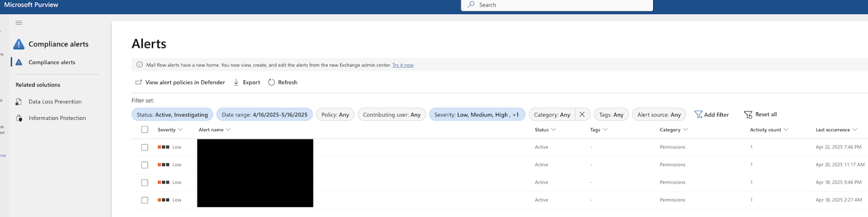Image resolution: width=868 pixels, height=217 pixels.
Task: Sort by Status column header
Action: [x=545, y=130]
